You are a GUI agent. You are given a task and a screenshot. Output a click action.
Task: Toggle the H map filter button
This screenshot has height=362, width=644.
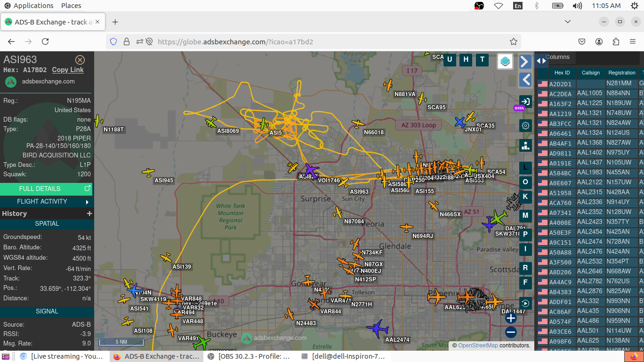(466, 59)
